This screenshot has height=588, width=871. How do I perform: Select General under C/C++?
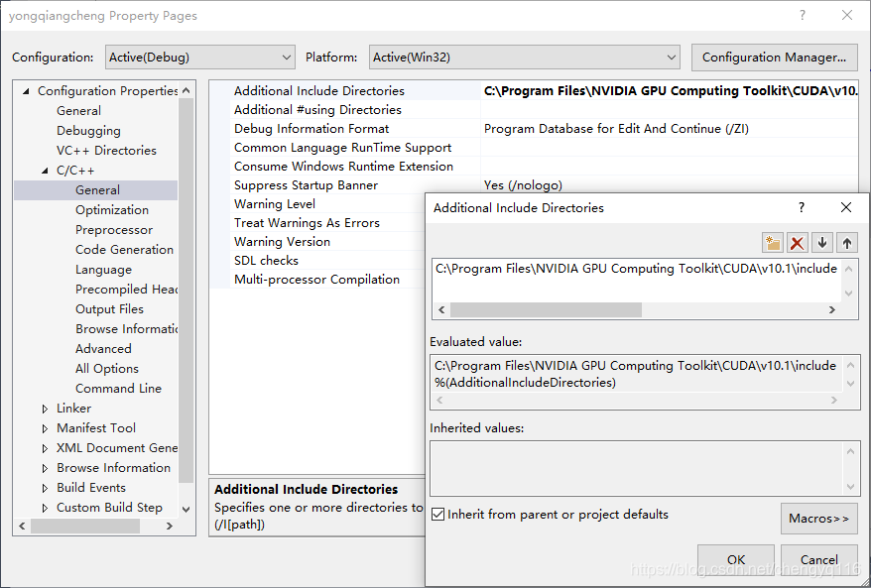(98, 190)
